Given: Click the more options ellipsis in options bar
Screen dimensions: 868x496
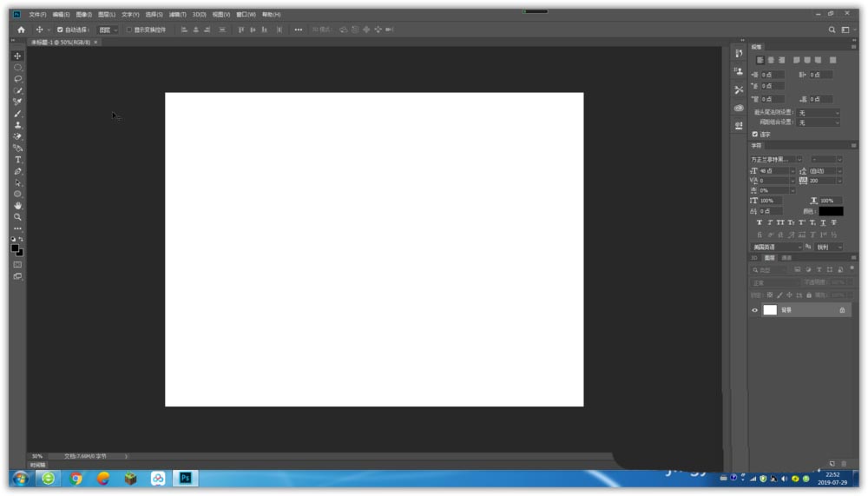Looking at the screenshot, I should 299,30.
